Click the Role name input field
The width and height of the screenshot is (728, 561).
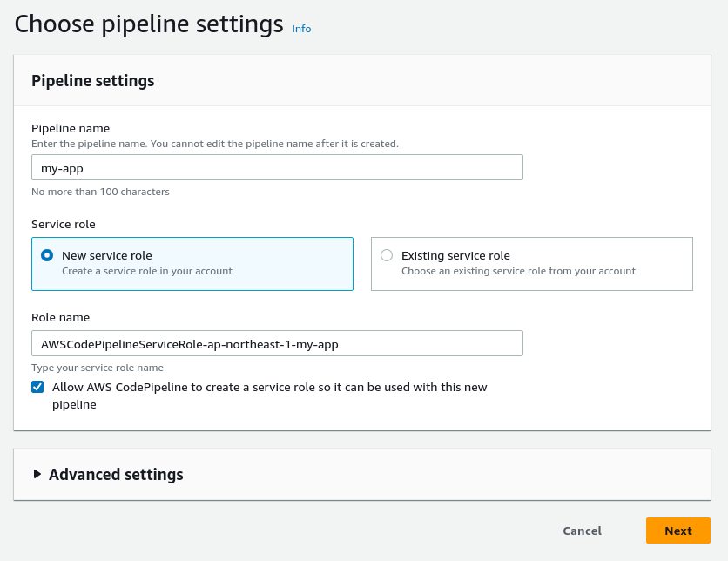277,343
